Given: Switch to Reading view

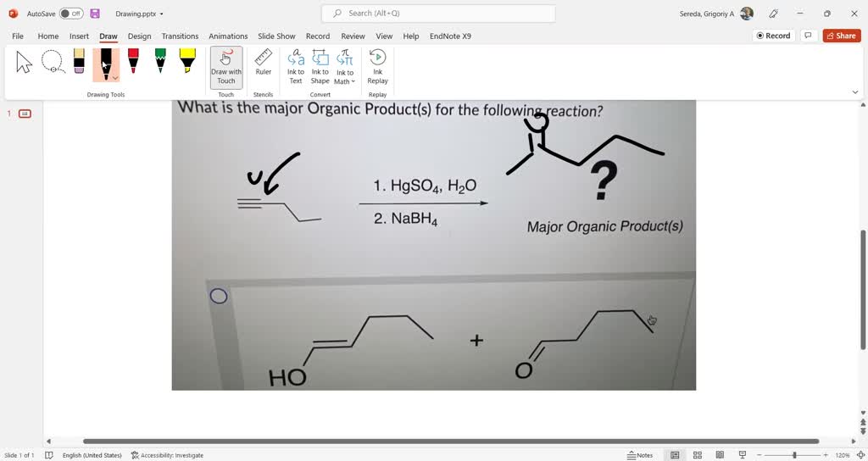Looking at the screenshot, I should (720, 455).
